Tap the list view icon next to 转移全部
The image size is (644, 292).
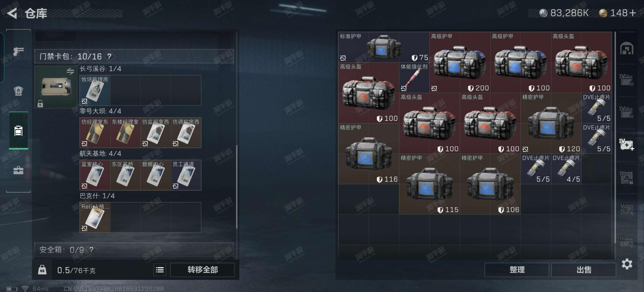[x=160, y=270]
